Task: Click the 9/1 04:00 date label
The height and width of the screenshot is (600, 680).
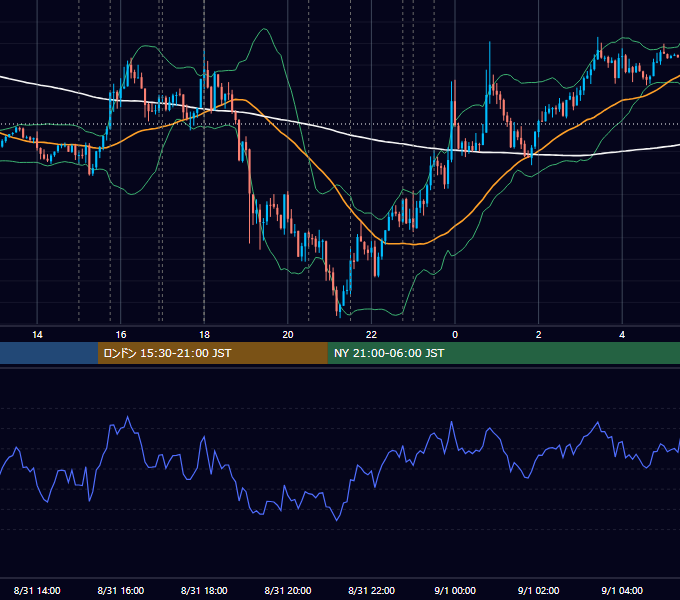Action: coord(622,590)
